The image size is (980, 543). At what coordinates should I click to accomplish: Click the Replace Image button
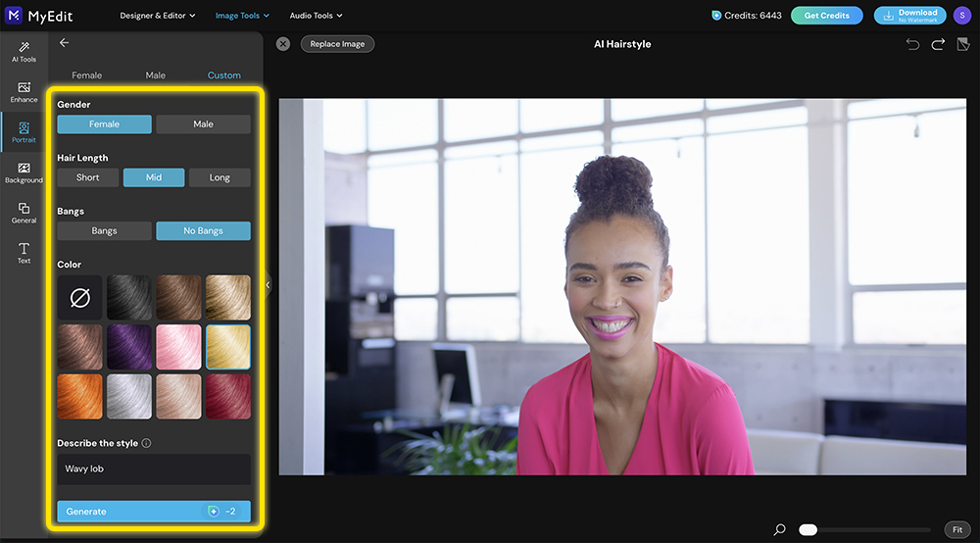coord(337,44)
